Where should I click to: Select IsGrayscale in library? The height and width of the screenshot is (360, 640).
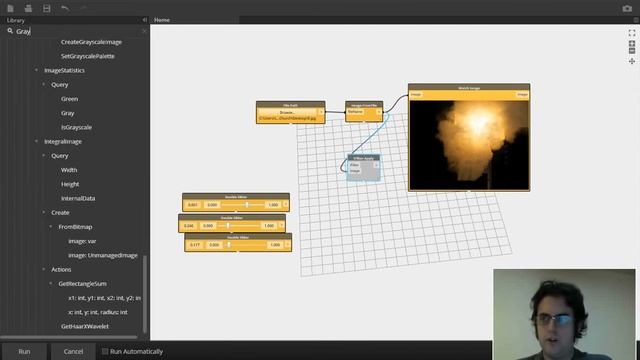pyautogui.click(x=76, y=127)
